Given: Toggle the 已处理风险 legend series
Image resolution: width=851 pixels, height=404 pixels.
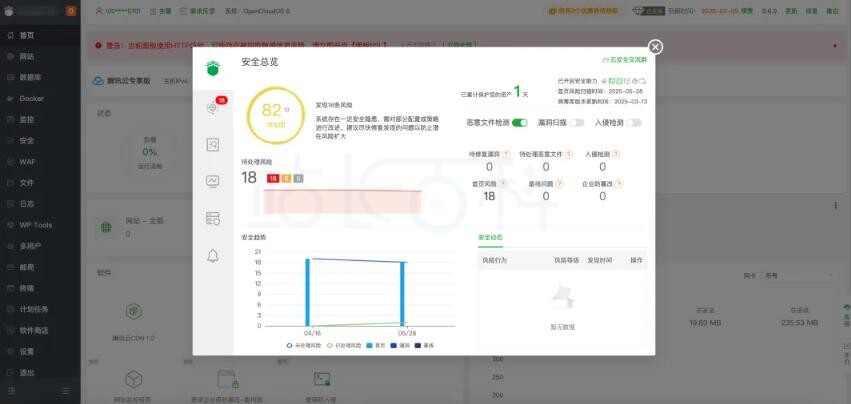Looking at the screenshot, I should [346, 345].
